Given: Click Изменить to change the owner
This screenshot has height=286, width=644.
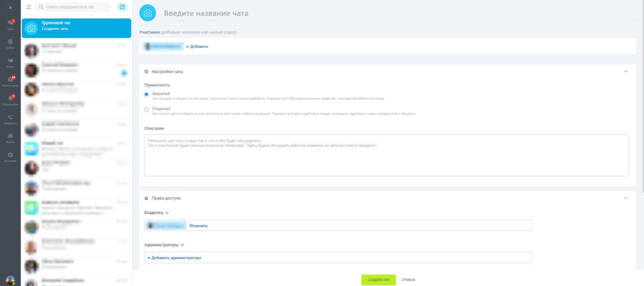Looking at the screenshot, I should click(198, 226).
